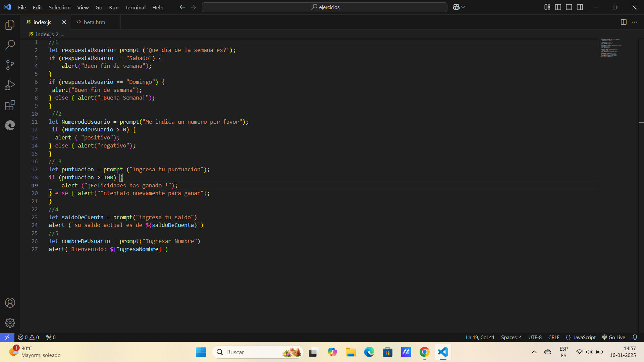644x362 pixels.
Task: Click line number 19 in the gutter
Action: (35, 185)
